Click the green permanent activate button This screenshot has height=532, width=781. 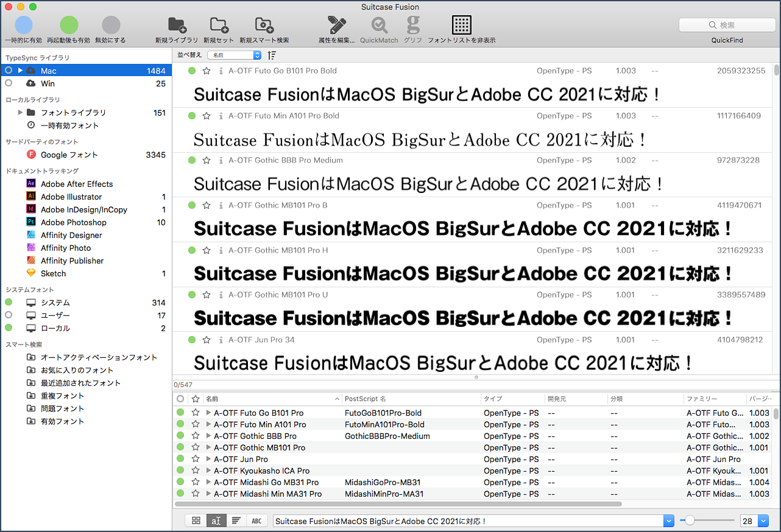tap(69, 25)
